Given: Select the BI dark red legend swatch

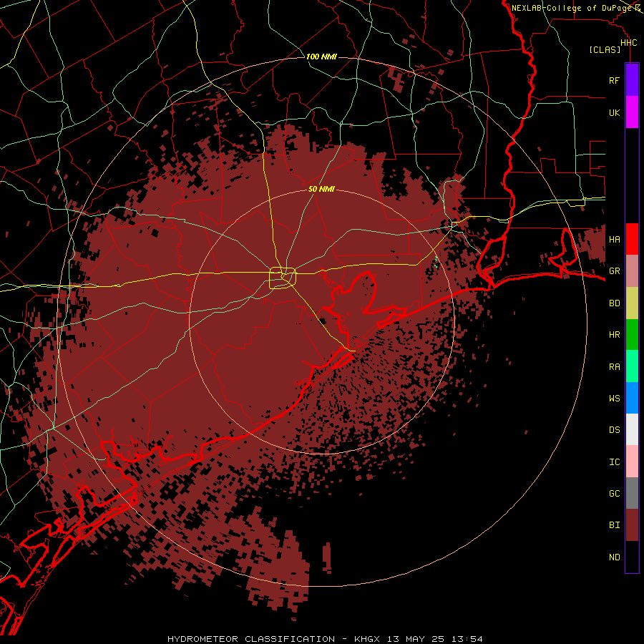Looking at the screenshot, I should click(x=632, y=525).
